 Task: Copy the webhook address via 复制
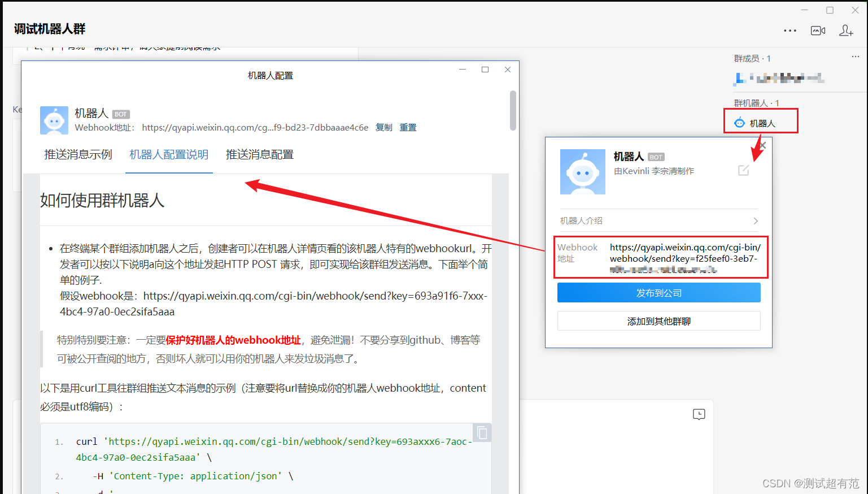point(384,128)
